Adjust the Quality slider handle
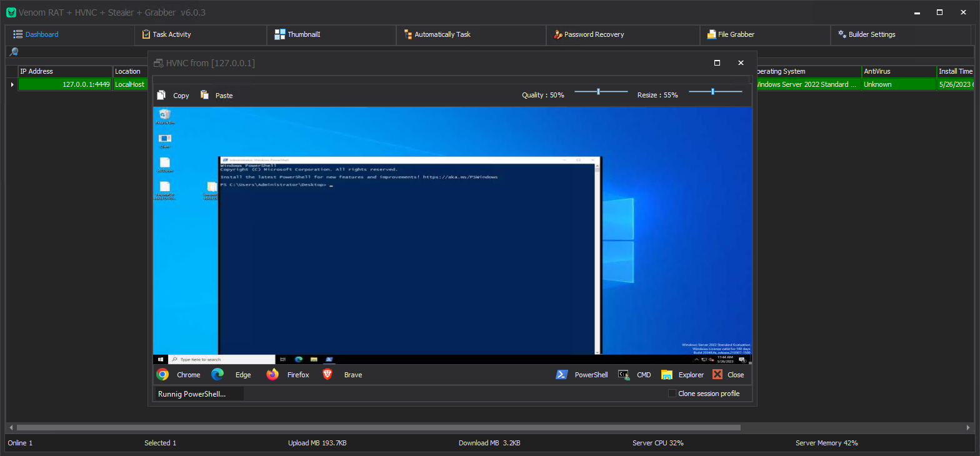 598,91
